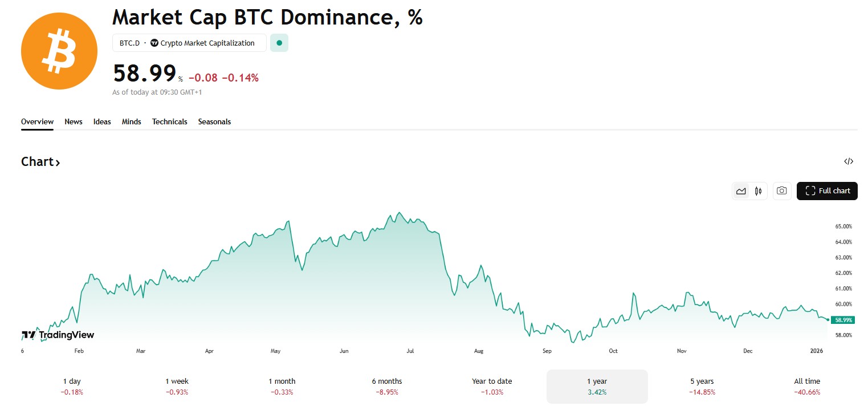Viewport: 868px width, 410px height.
Task: Click the green market status dot
Action: (279, 43)
